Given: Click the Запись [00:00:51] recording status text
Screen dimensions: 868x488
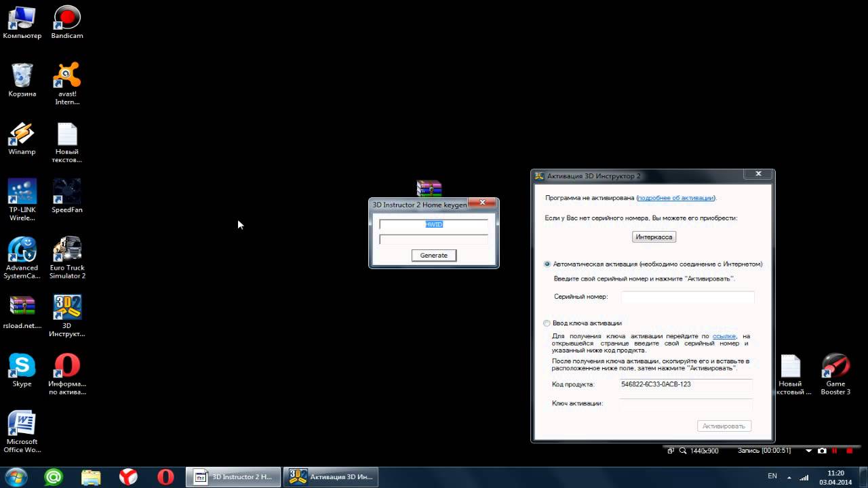Looking at the screenshot, I should (x=764, y=451).
